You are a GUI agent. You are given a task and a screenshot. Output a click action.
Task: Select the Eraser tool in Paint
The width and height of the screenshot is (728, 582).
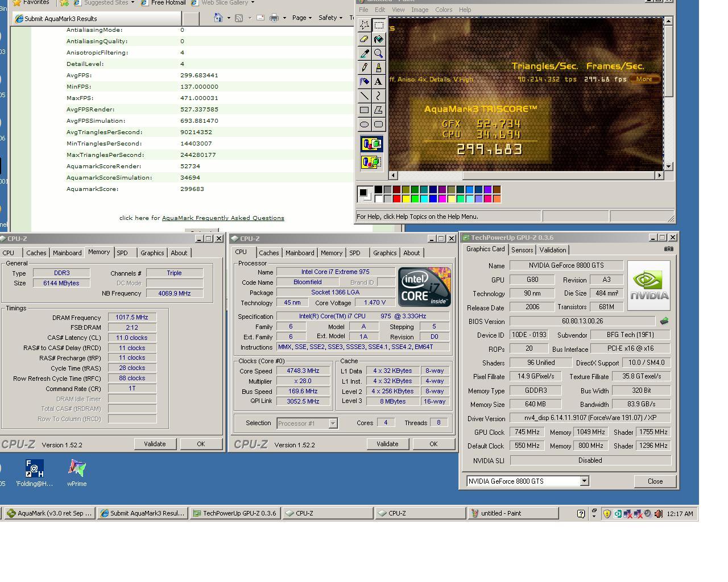point(365,39)
